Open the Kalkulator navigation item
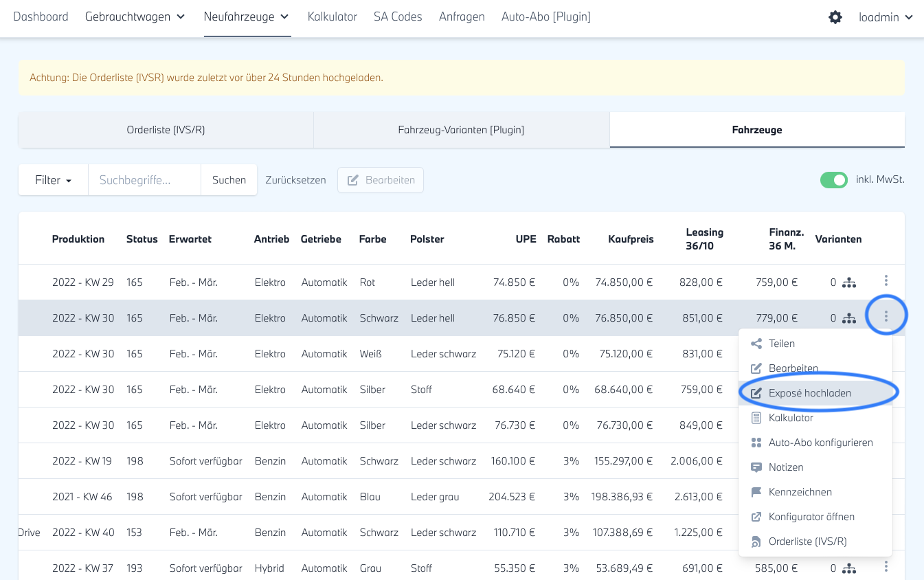This screenshot has width=924, height=580. click(x=333, y=17)
